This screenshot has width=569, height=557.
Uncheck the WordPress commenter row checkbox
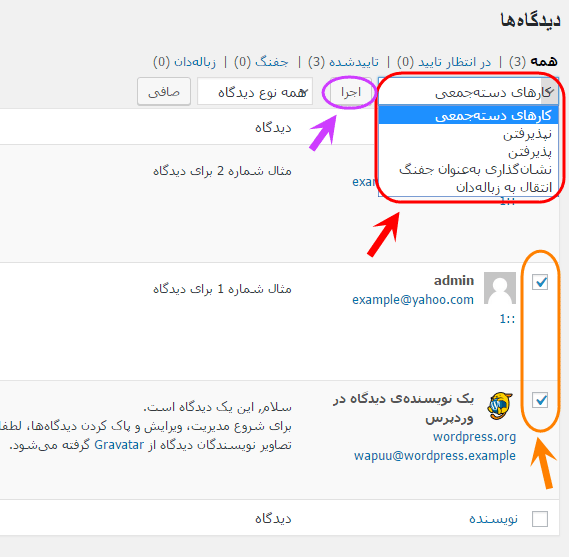click(540, 400)
